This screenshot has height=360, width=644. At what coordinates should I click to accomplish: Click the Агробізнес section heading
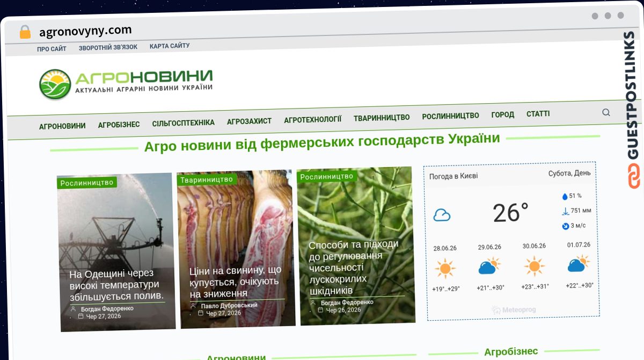click(511, 351)
